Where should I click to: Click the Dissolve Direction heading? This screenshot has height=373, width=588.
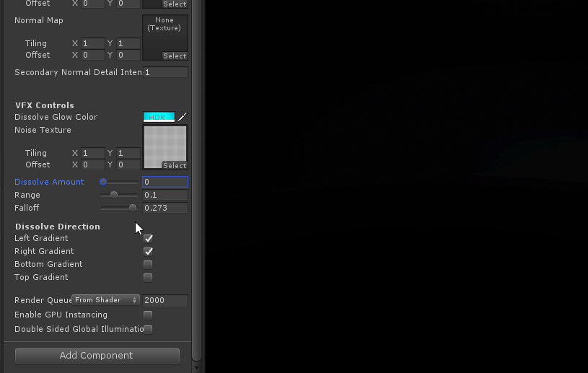click(58, 227)
